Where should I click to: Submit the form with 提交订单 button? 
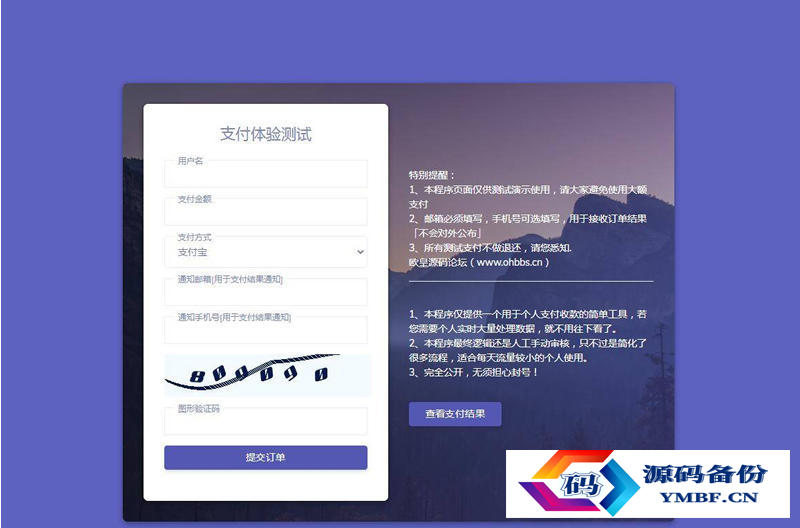point(265,458)
